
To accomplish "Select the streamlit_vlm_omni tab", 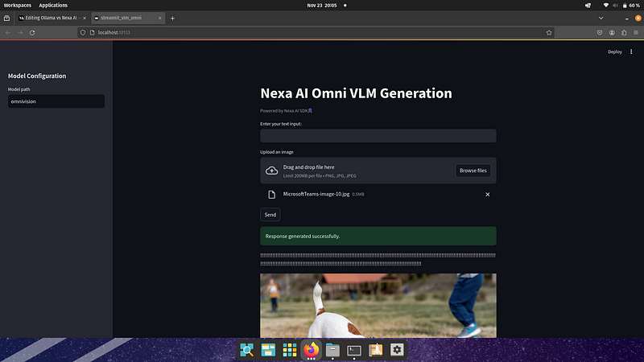I will (128, 18).
